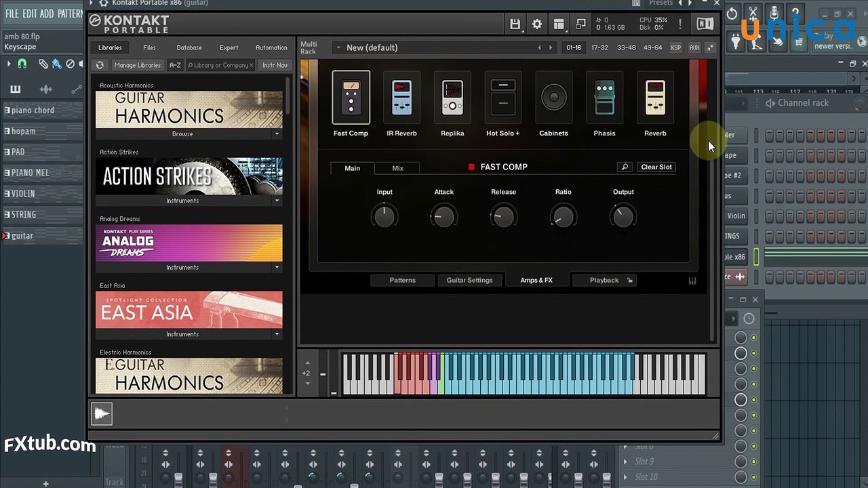Select the IR Reverb effect pedal

(x=401, y=98)
